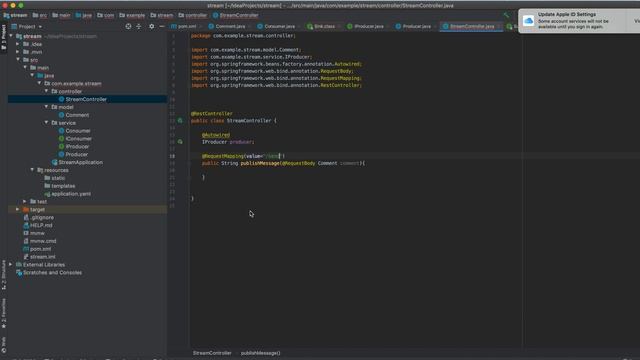
Task: Collapse the service package
Action: tap(47, 122)
